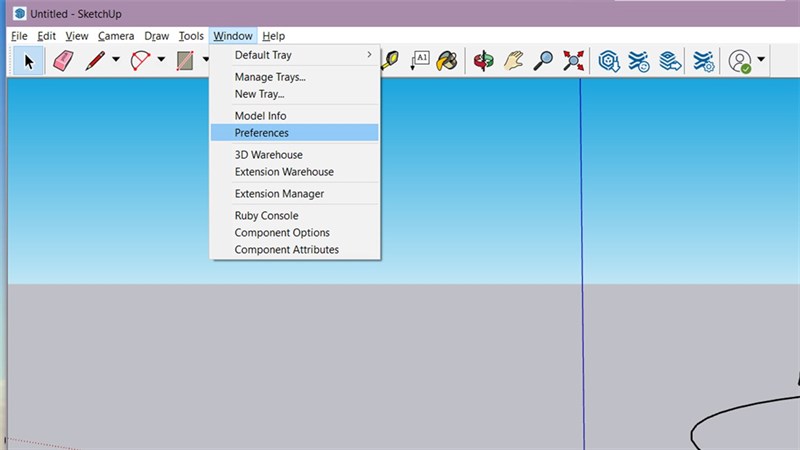Click the Tape Measure tool
Image resolution: width=800 pixels, height=450 pixels.
pyautogui.click(x=391, y=61)
